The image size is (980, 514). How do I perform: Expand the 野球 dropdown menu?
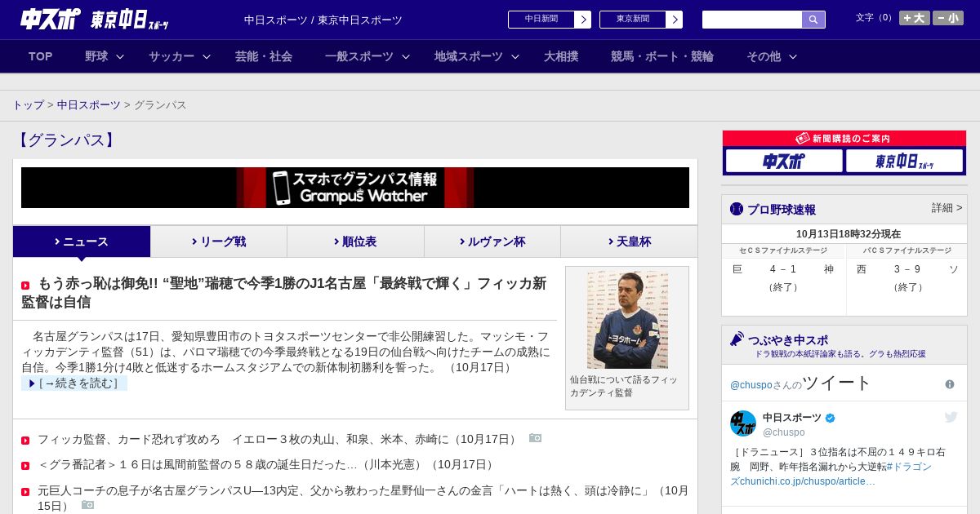[x=105, y=56]
